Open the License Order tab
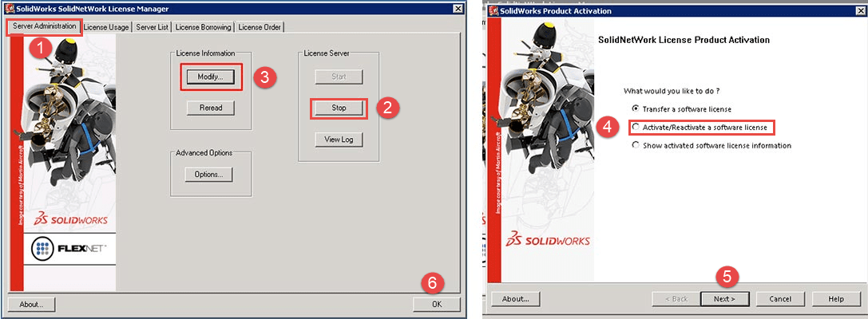Screen dimensions: 868x319 pos(260,27)
